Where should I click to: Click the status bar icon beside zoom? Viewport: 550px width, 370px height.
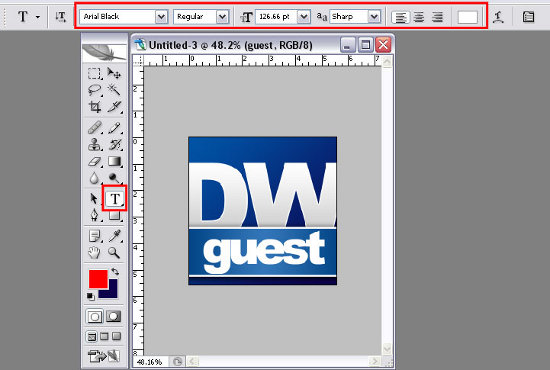tap(177, 361)
